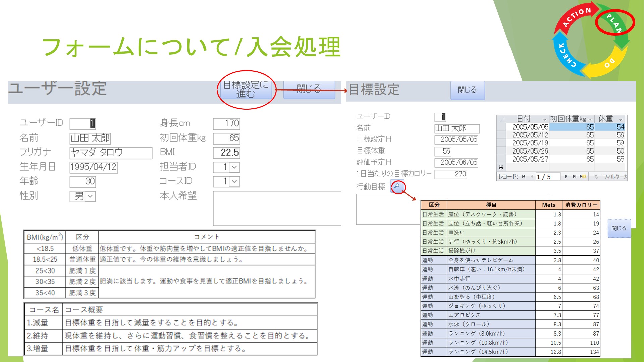Click the previous record arrow
This screenshot has width=644, height=362.
pyautogui.click(x=532, y=177)
